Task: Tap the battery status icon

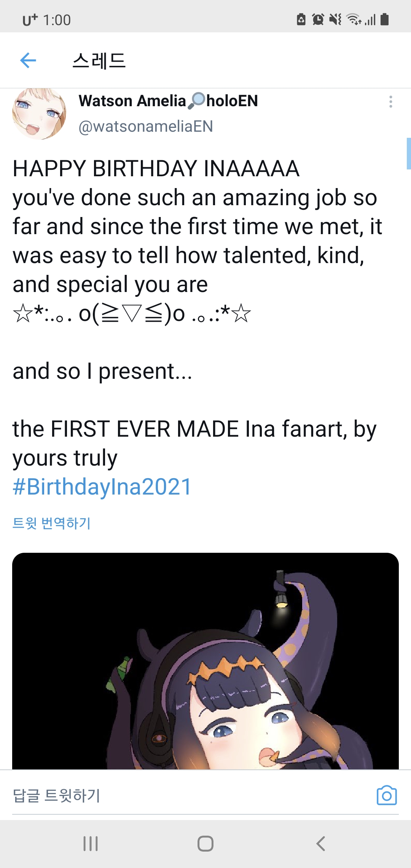Action: [x=384, y=19]
